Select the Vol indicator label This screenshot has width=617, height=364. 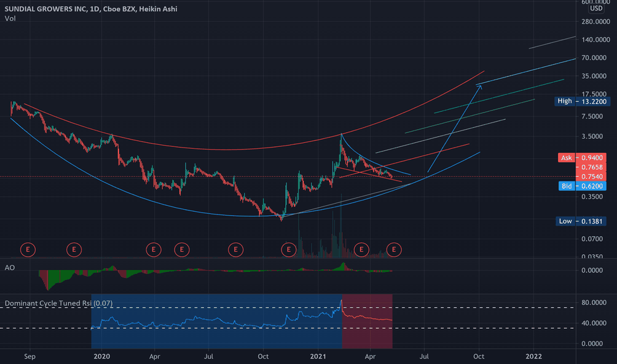(x=10, y=19)
